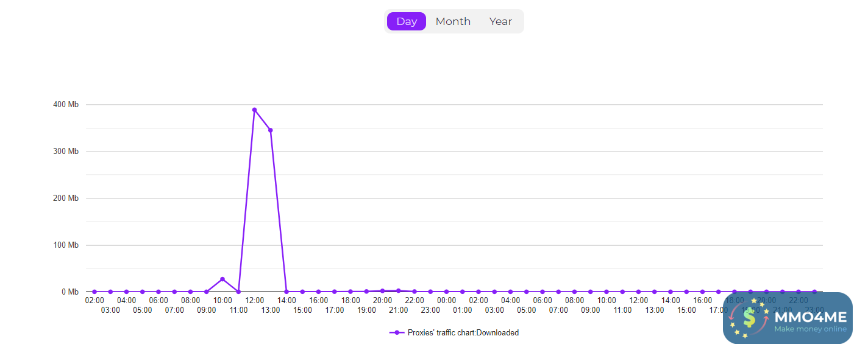The width and height of the screenshot is (868, 350).
Task: Open the Year view tab
Action: (500, 21)
